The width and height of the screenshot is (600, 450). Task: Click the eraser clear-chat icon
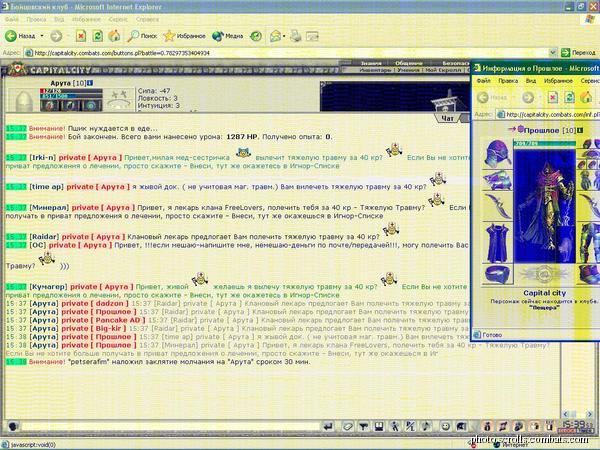coord(348,426)
